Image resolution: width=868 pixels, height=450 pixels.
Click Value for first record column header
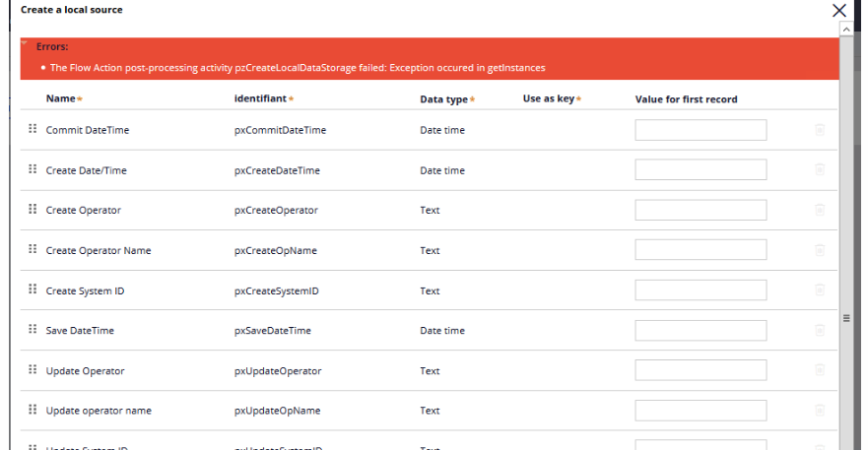(686, 99)
